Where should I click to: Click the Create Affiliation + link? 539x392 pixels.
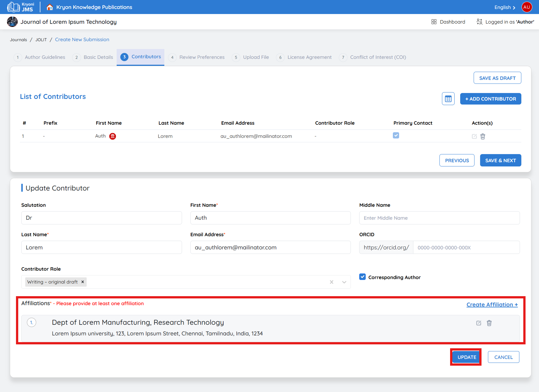[492, 305]
